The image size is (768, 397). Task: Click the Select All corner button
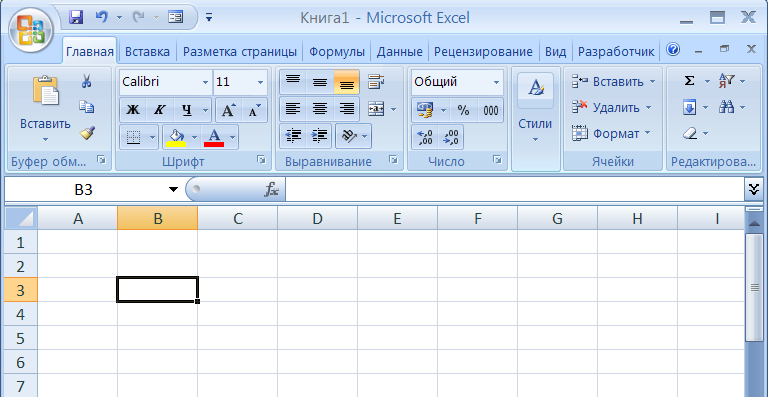pos(21,218)
